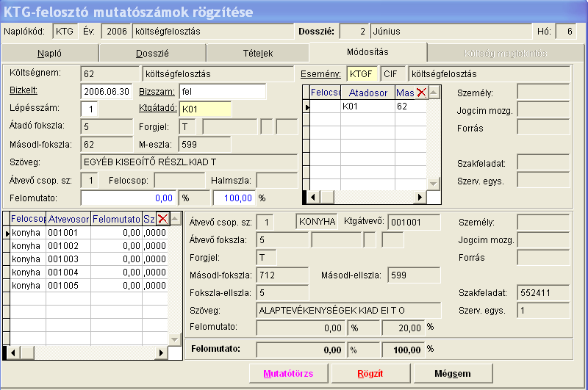Viewport: 588px width, 390px height.
Task: Click row selector arrow beside konyha 001001
Action: 7,233
